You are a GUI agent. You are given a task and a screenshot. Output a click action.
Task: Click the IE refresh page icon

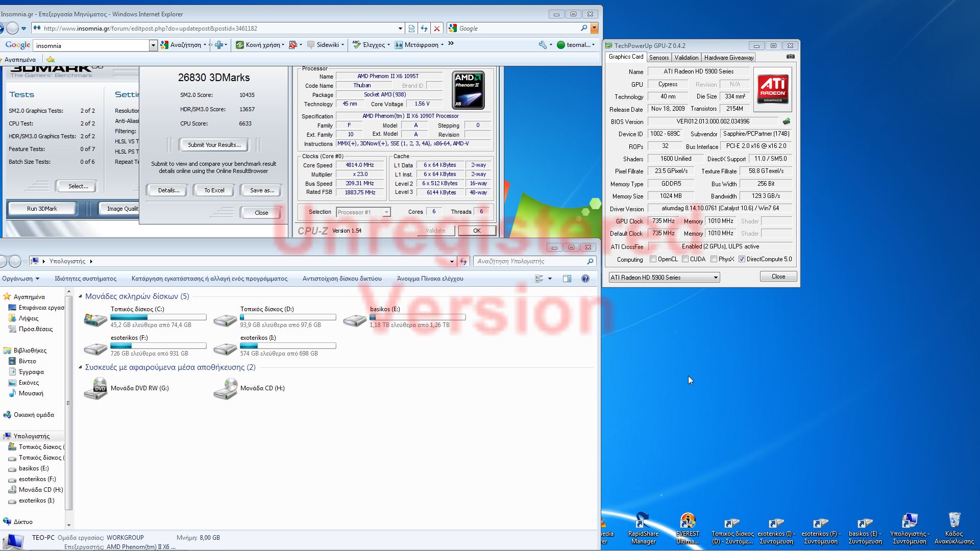424,29
